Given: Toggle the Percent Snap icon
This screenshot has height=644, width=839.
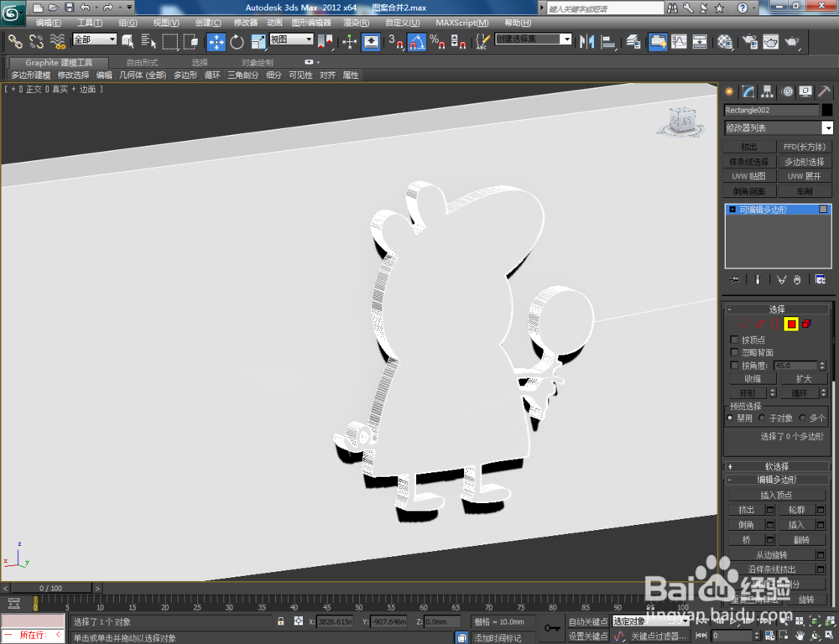Looking at the screenshot, I should pos(437,41).
